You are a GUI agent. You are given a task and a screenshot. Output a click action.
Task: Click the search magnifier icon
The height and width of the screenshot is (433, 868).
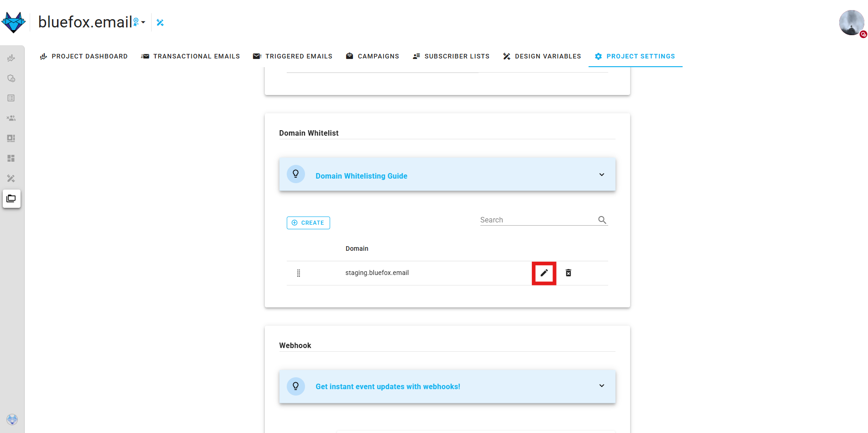pos(602,220)
